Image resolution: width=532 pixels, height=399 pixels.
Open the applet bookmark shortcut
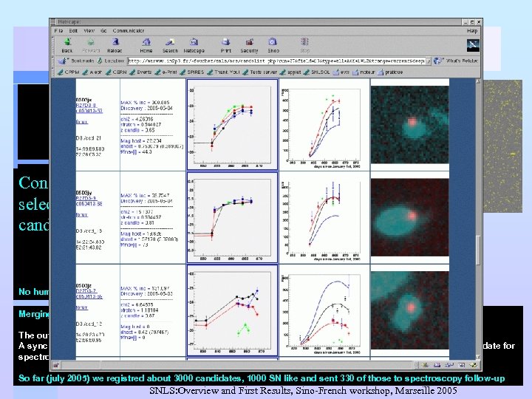(290, 72)
